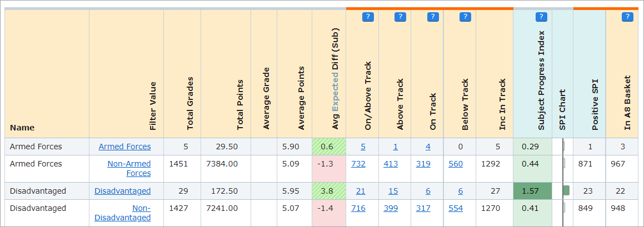Click the green 1.57 SPI cell
This screenshot has width=644, height=227.
532,191
